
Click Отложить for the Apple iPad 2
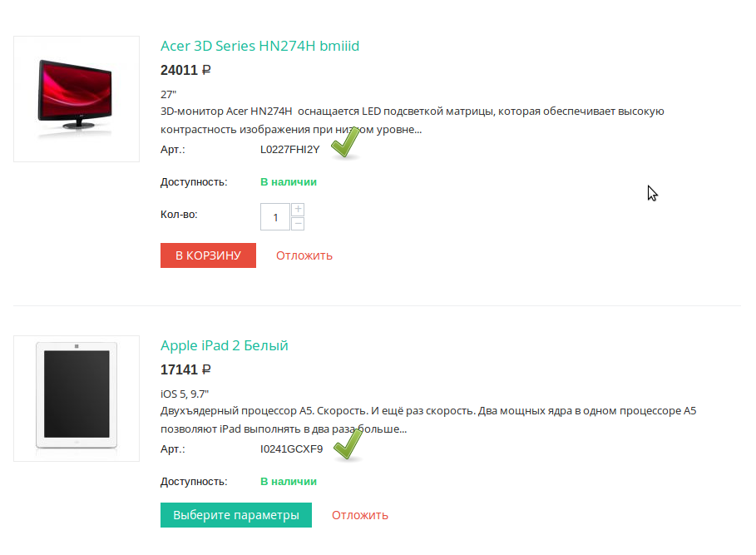359,515
